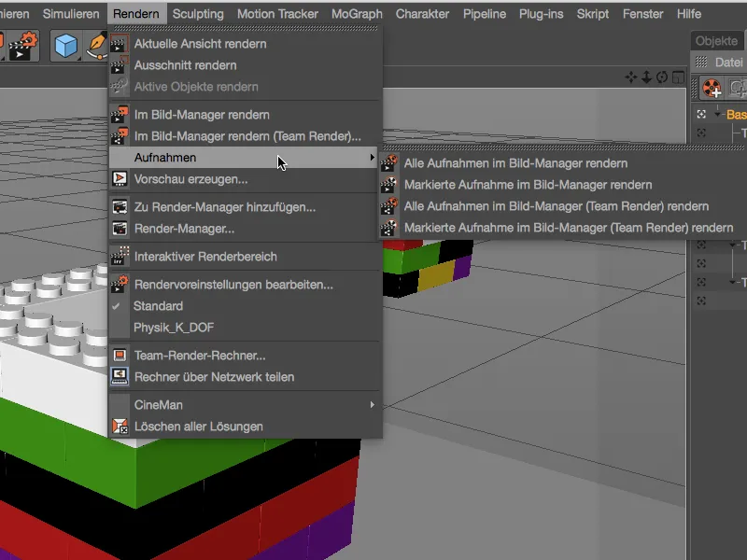747x560 pixels.
Task: Collapse the Bas tree item arrow
Action: pyautogui.click(x=717, y=114)
